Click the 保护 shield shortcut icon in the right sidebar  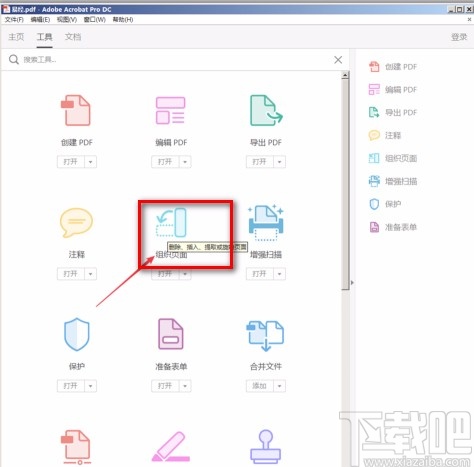[374, 204]
